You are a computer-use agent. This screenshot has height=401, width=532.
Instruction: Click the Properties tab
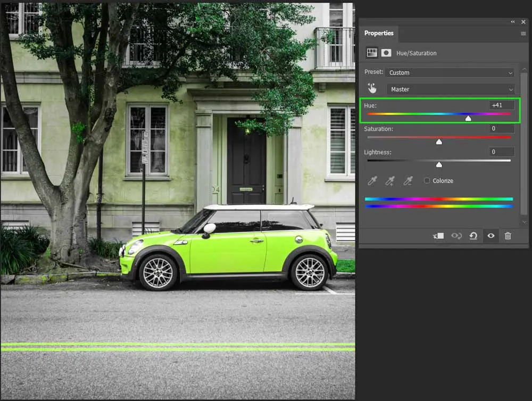pos(379,33)
